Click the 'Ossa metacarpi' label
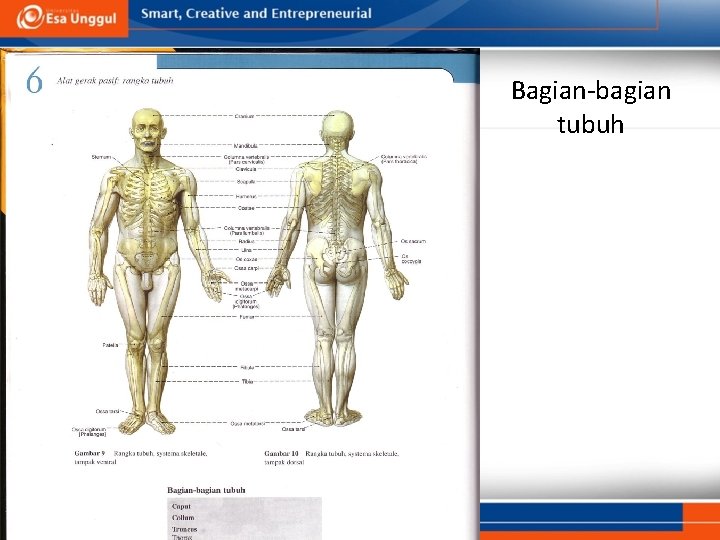Screen dimensions: 720x540 [247, 287]
